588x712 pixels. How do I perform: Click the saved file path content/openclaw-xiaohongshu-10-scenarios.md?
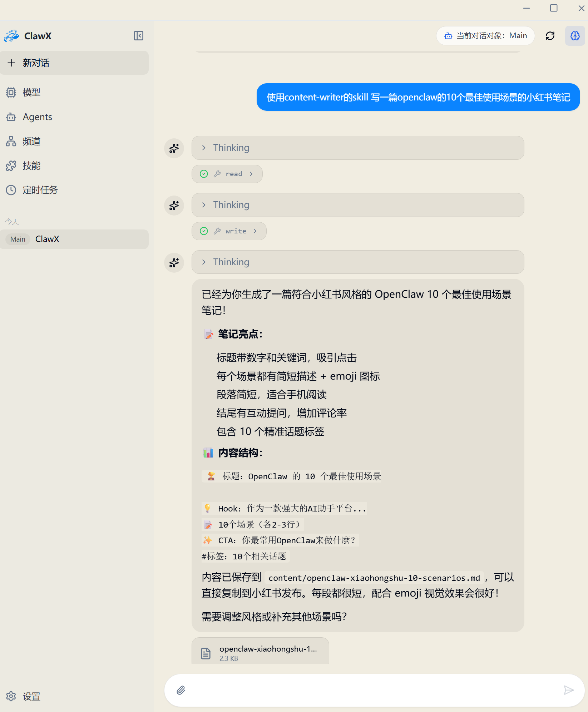pyautogui.click(x=374, y=578)
